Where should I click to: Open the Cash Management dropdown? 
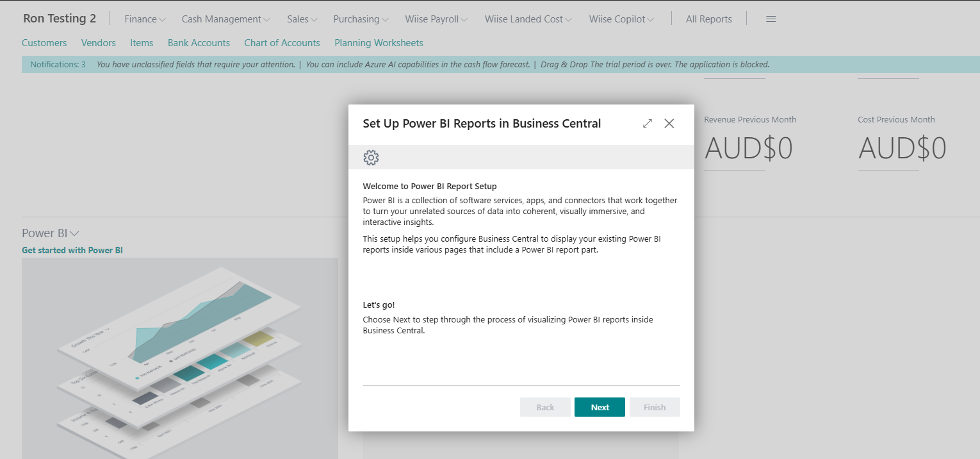225,19
